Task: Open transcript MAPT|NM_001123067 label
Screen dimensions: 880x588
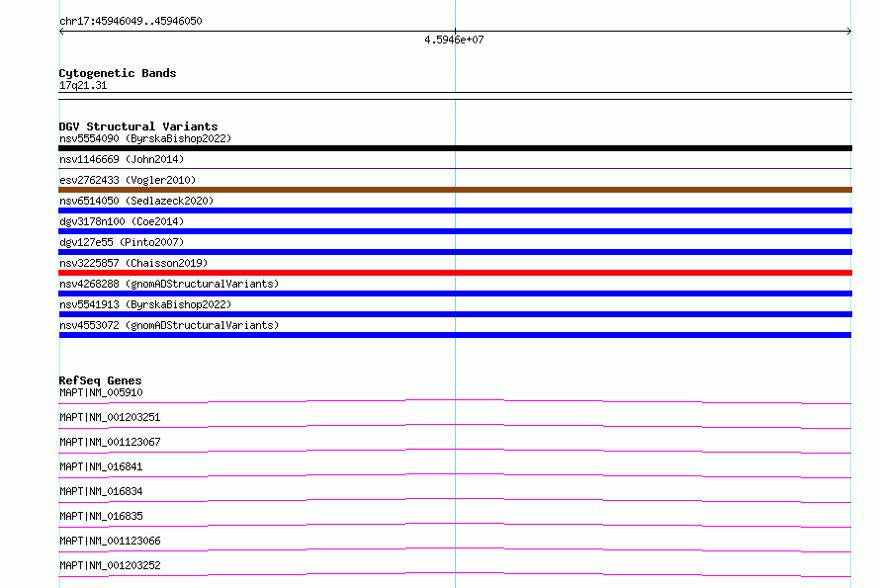Action: 110,442
